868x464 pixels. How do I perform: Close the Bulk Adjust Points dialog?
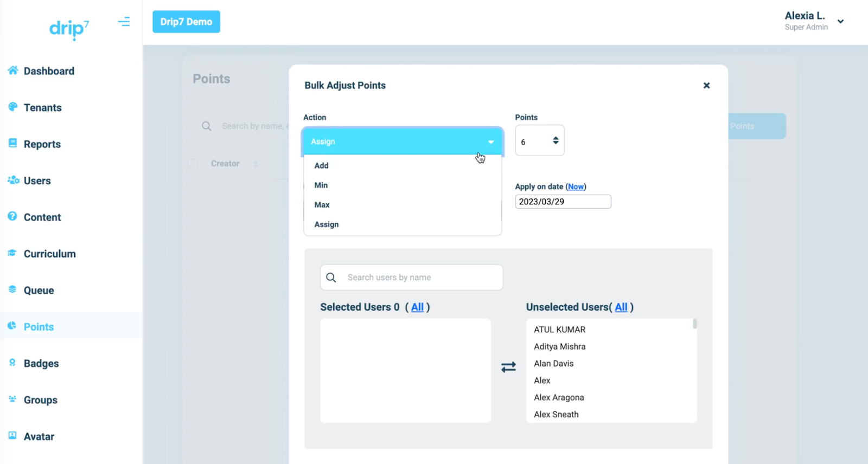click(706, 85)
